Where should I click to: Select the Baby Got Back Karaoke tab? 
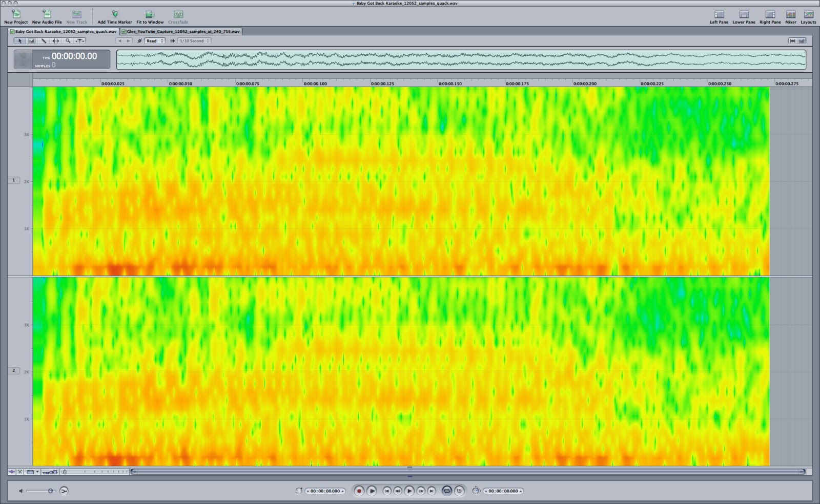[65, 32]
